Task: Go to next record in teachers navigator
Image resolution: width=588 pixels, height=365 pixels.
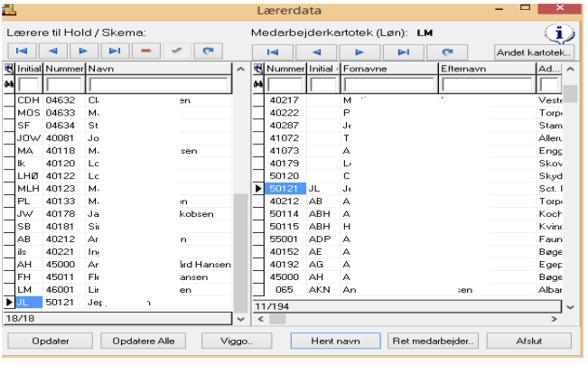Action: point(84,51)
